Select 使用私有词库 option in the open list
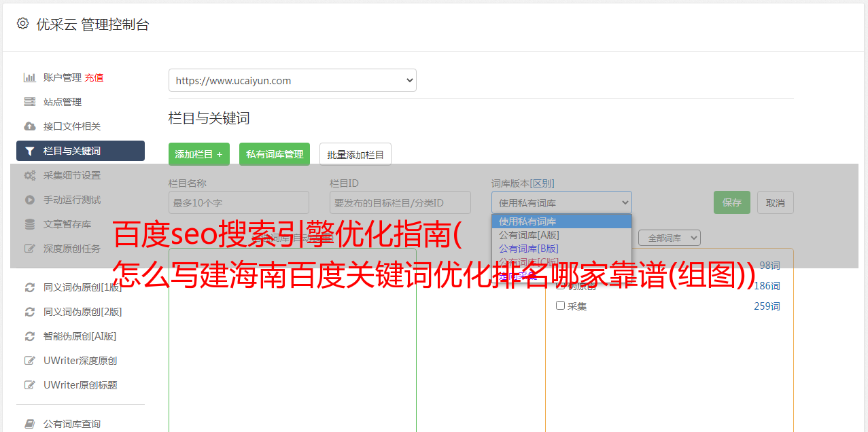Viewport: 868px width, 432px height. tap(561, 221)
